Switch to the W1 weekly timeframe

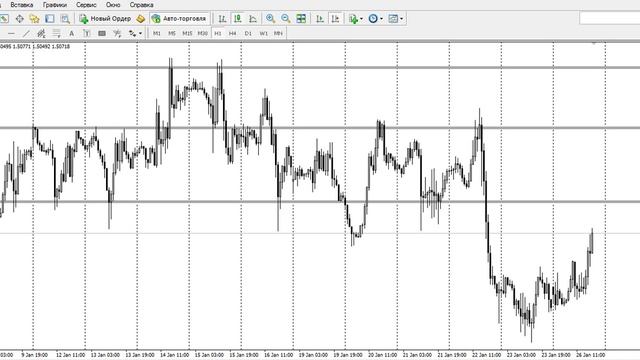coord(263,33)
